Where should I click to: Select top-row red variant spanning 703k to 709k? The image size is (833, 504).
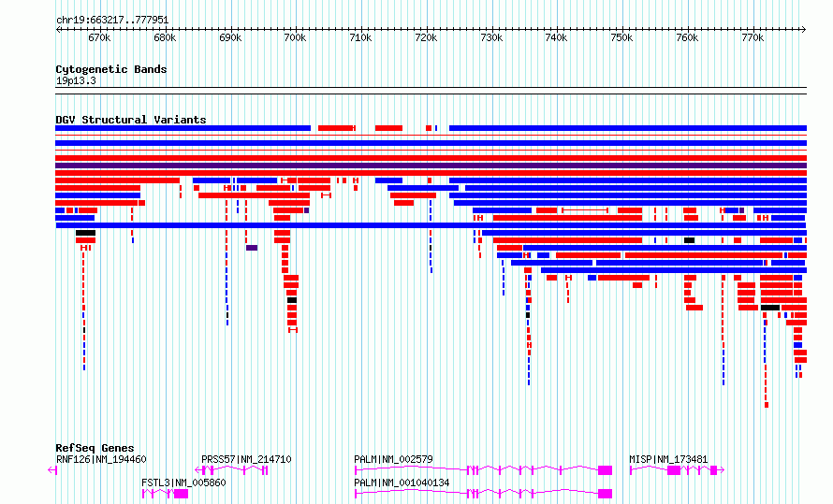[337, 128]
